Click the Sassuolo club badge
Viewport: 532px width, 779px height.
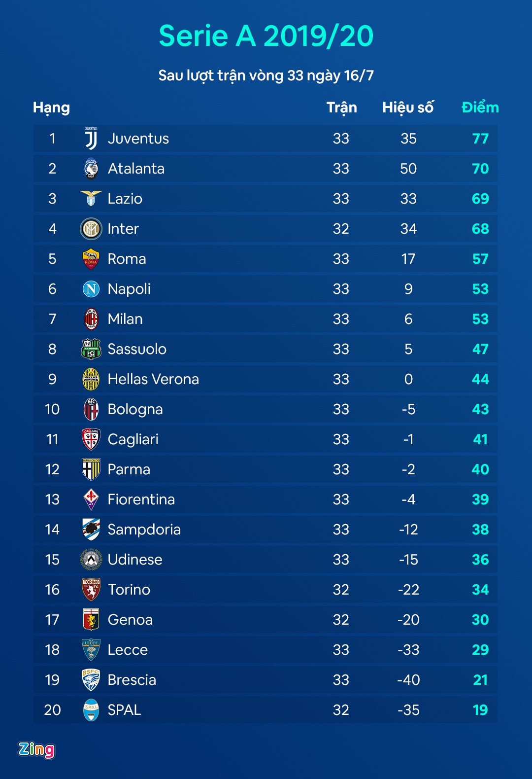pyautogui.click(x=91, y=349)
